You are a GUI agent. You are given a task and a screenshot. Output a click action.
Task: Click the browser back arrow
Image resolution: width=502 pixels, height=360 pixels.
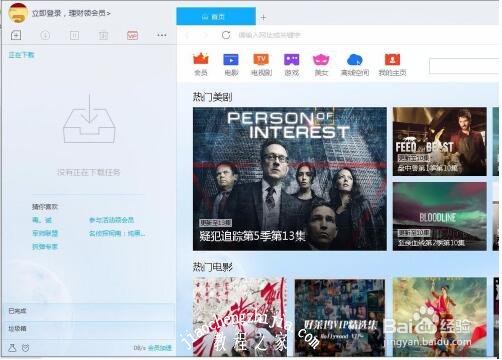click(x=187, y=35)
